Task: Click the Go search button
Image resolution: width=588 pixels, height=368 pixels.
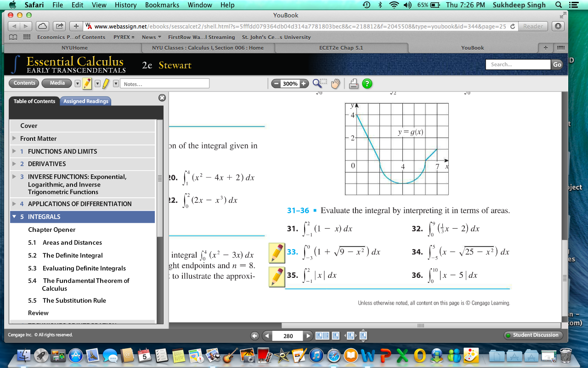Action: click(557, 64)
